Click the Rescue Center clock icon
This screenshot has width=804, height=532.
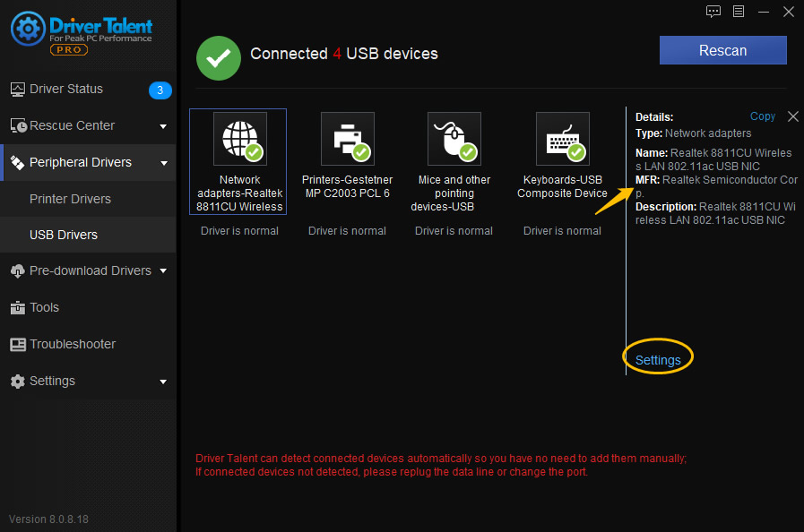click(x=19, y=125)
